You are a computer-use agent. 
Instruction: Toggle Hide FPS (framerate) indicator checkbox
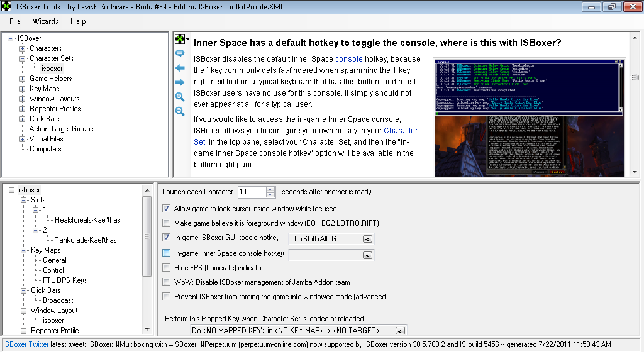click(x=166, y=268)
